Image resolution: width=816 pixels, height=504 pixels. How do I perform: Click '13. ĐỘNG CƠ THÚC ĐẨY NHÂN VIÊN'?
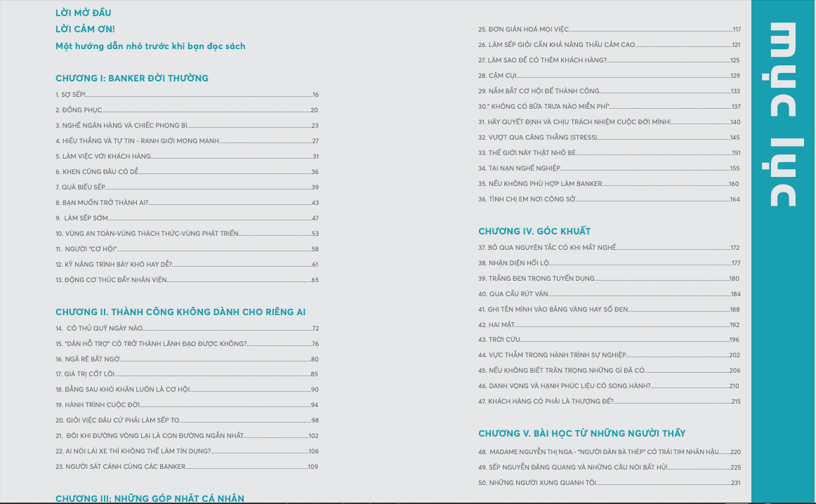tap(111, 280)
